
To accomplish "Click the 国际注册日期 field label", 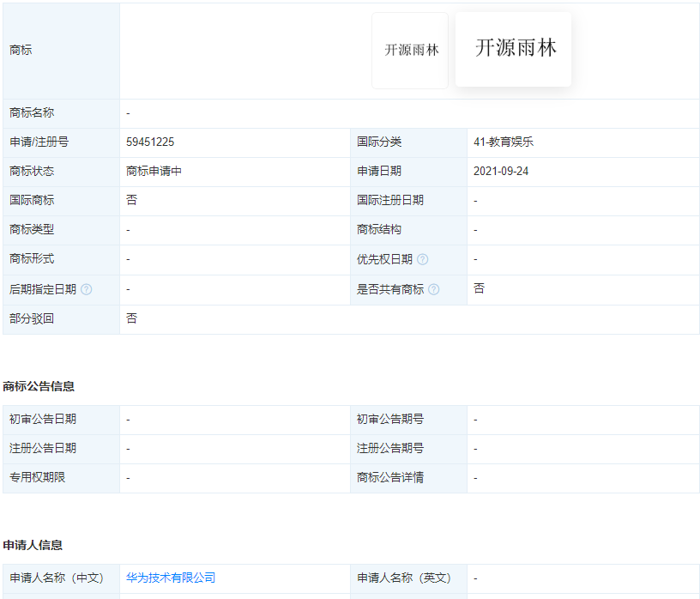I will point(390,200).
